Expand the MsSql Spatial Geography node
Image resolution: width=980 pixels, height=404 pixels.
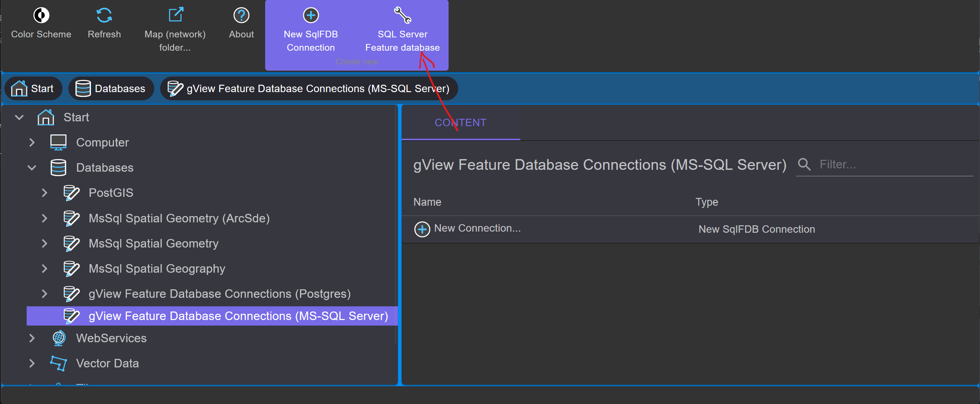click(x=44, y=269)
